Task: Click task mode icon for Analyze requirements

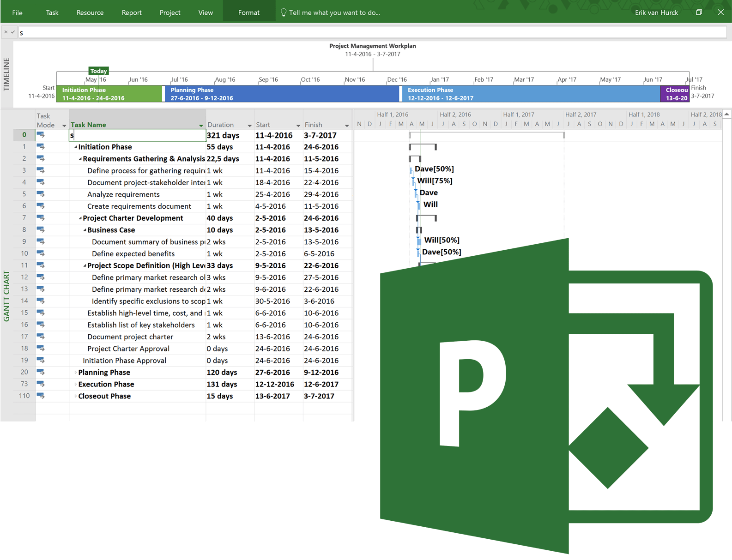Action: tap(41, 194)
